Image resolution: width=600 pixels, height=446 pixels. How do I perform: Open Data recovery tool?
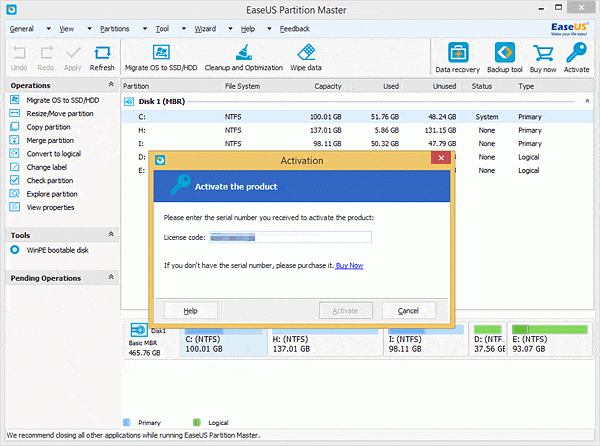[x=458, y=58]
